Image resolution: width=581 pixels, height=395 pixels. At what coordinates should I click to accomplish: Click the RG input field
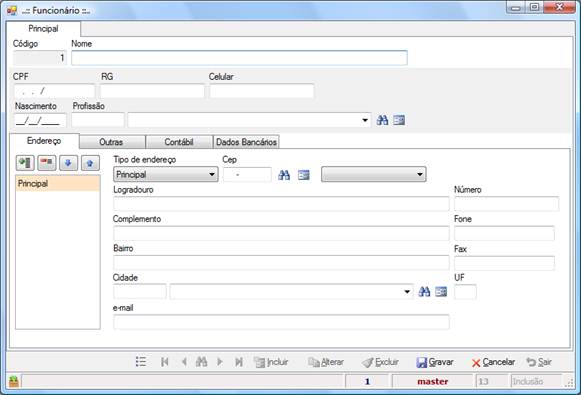152,91
